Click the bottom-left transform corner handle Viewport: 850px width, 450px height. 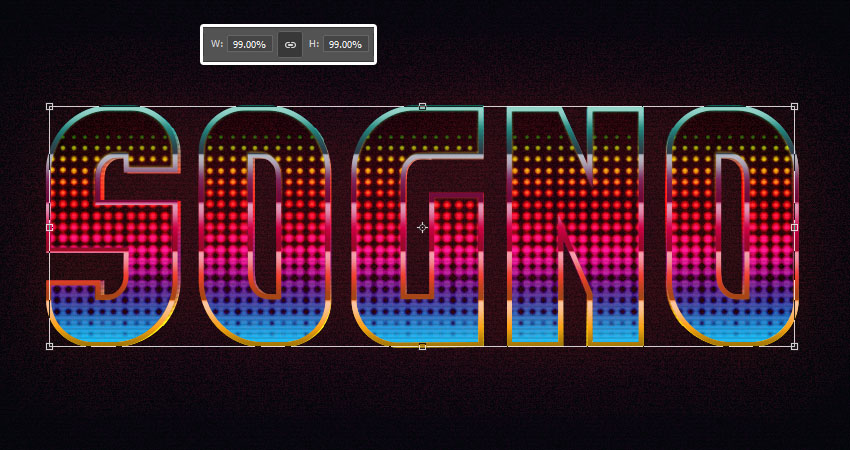[49, 346]
